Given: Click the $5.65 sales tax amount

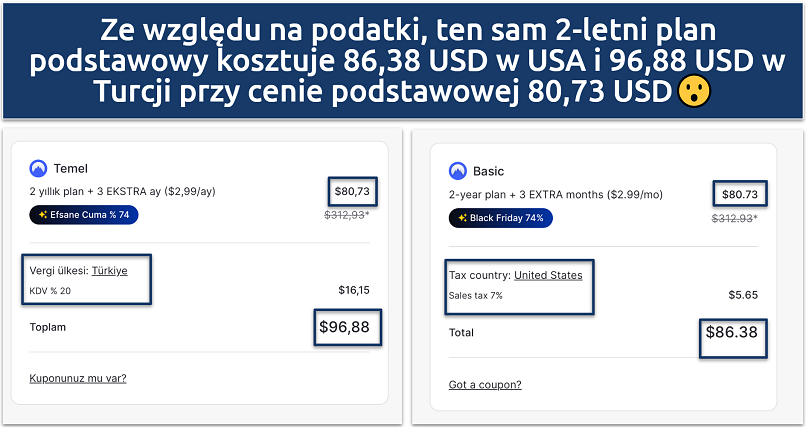Looking at the screenshot, I should click(742, 295).
